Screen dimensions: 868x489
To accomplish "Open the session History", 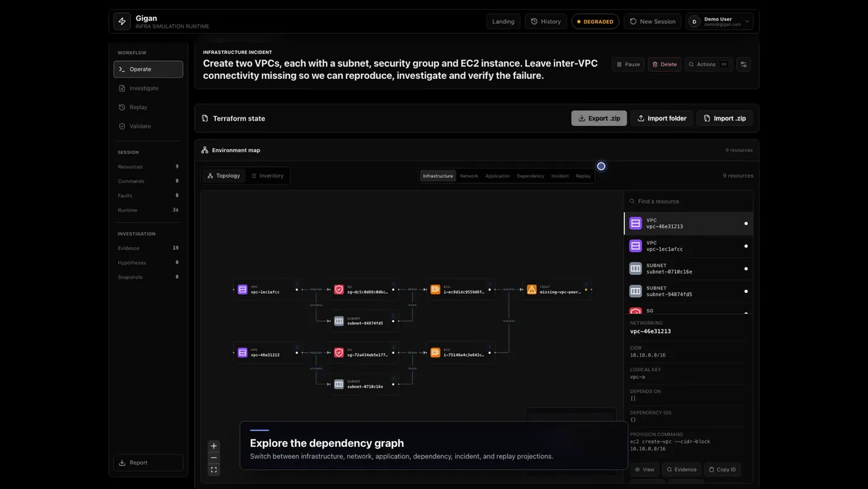I will tap(546, 21).
